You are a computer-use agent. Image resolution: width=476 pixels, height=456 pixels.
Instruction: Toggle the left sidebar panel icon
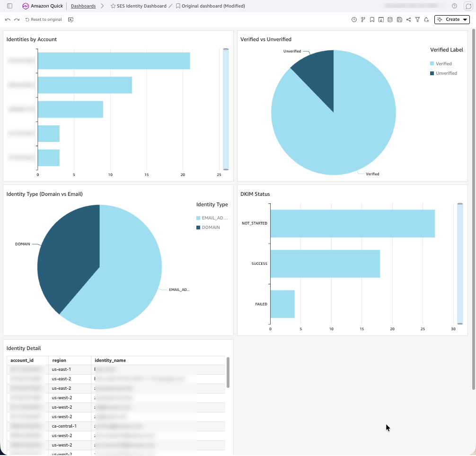[10, 6]
